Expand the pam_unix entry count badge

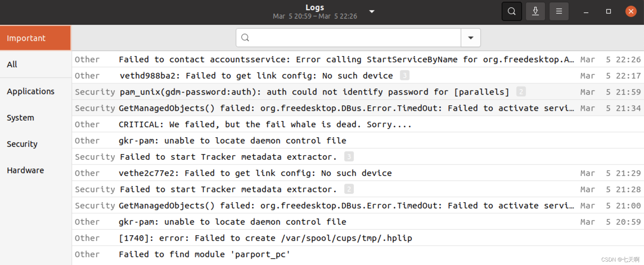pos(521,92)
